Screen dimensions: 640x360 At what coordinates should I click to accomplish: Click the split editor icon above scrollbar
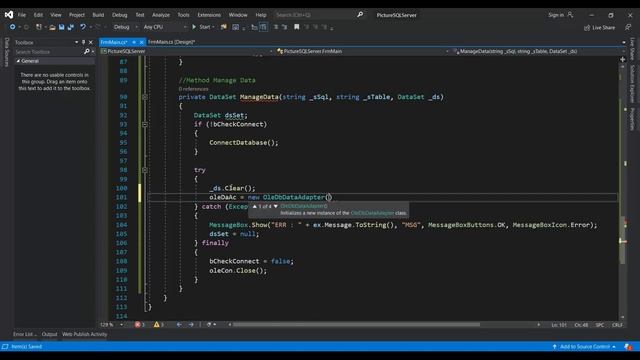click(x=622, y=60)
